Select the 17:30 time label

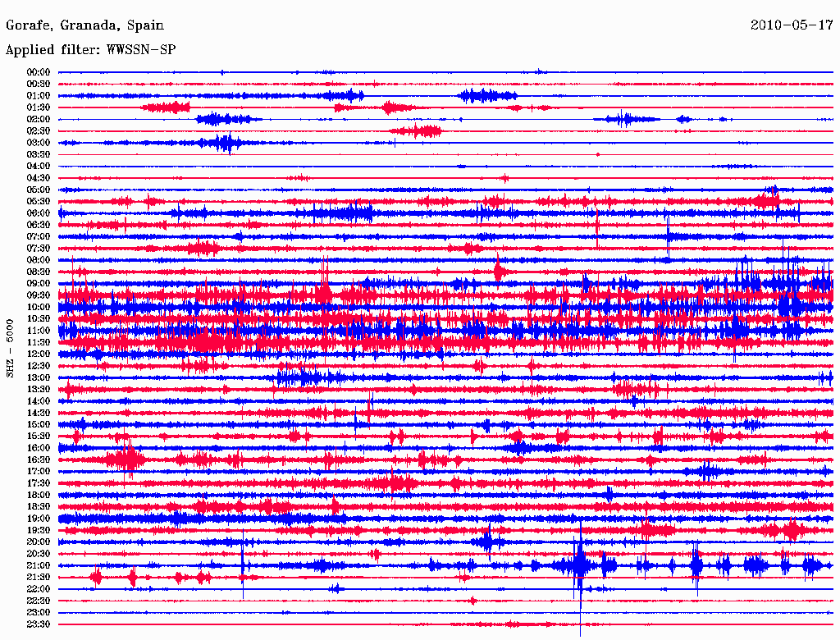pyautogui.click(x=38, y=483)
